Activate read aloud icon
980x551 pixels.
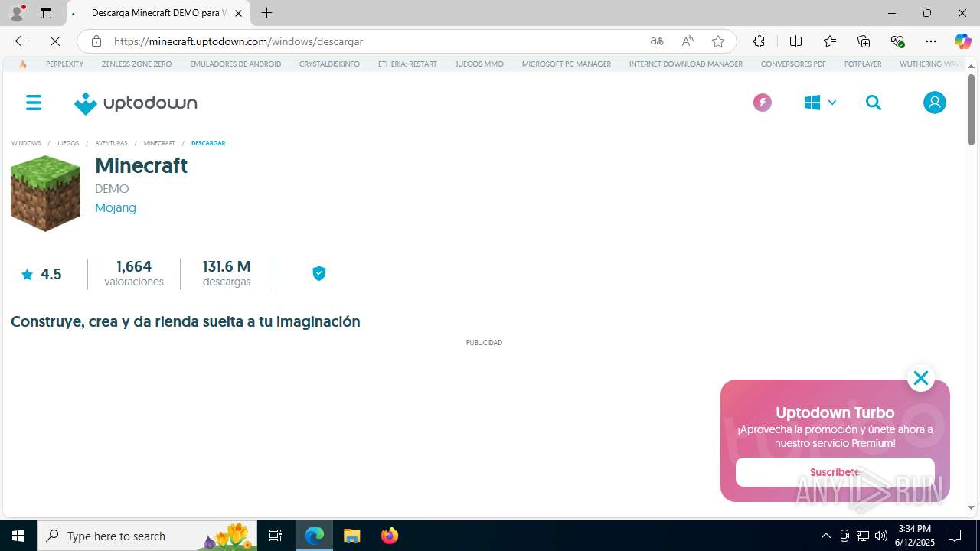tap(688, 41)
